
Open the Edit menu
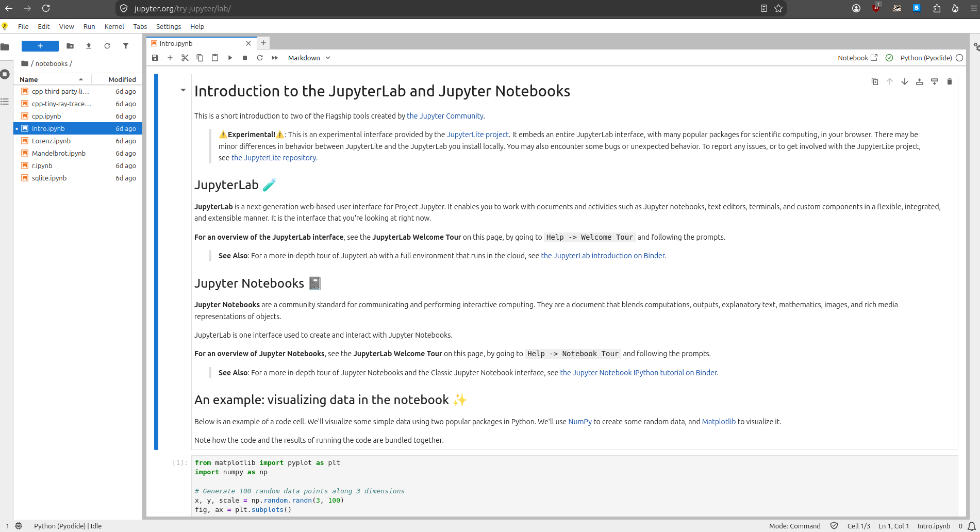pyautogui.click(x=44, y=26)
